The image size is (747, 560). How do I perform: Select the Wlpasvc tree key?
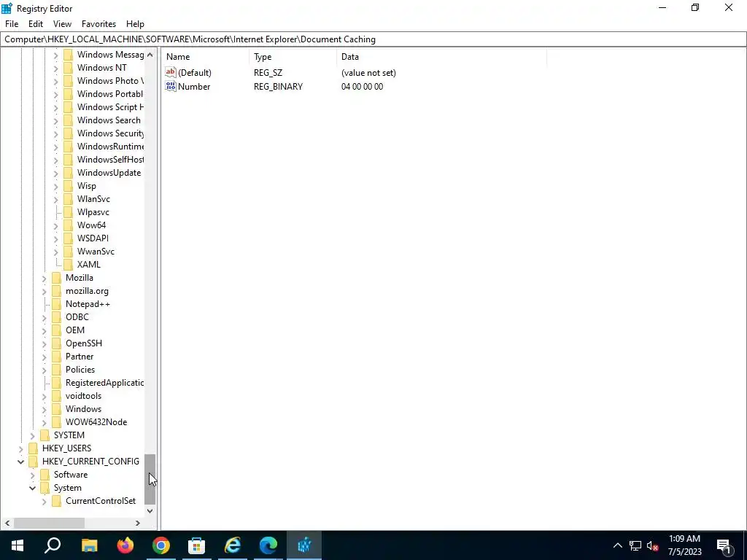click(x=93, y=212)
